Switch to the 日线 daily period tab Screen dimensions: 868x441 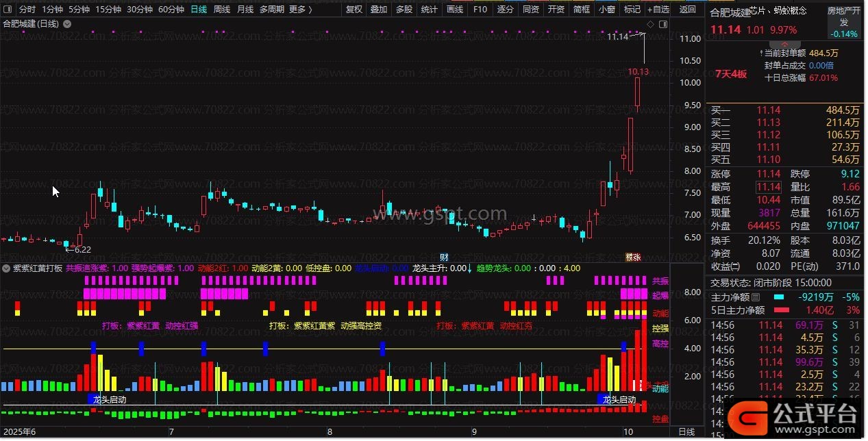tap(199, 10)
